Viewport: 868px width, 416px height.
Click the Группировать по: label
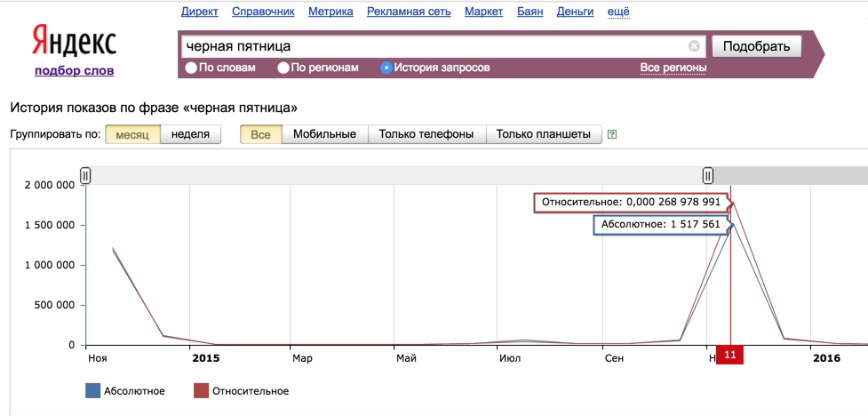55,134
